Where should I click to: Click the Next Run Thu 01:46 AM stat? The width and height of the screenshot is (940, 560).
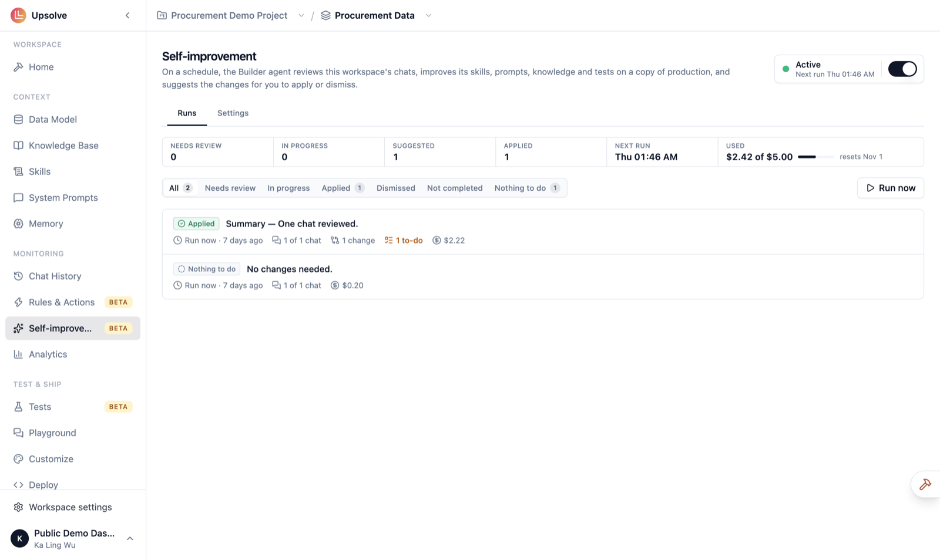[662, 152]
